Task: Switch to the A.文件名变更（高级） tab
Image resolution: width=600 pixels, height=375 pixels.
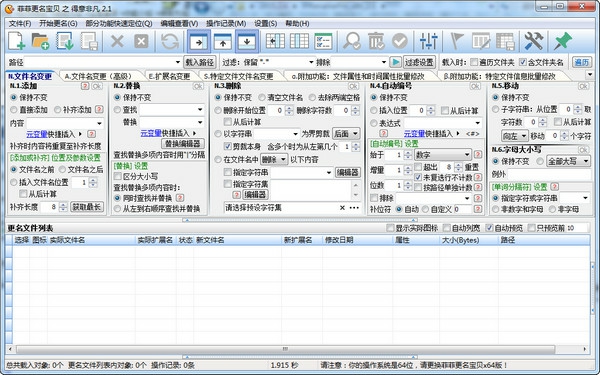Action: 98,76
